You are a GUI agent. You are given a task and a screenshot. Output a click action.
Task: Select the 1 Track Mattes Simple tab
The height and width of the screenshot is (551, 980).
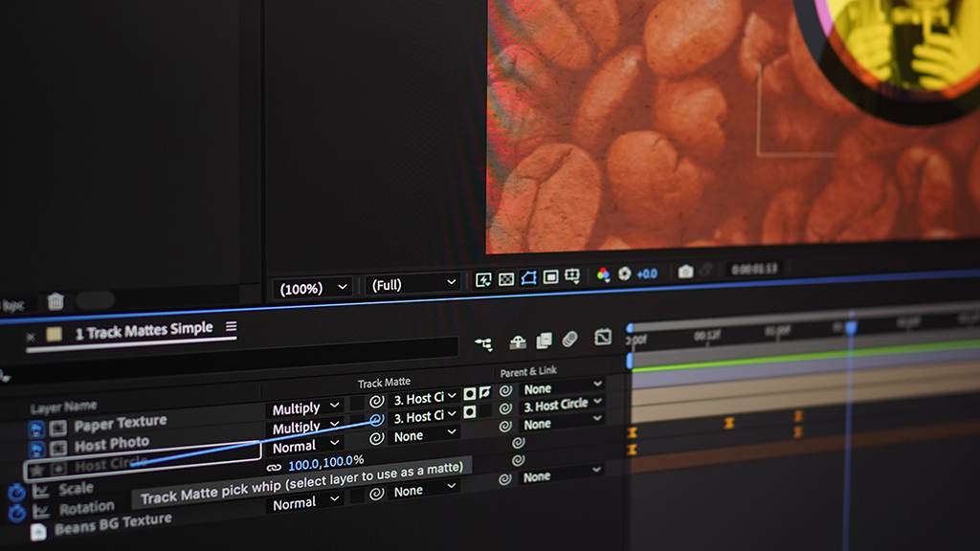coord(144,330)
